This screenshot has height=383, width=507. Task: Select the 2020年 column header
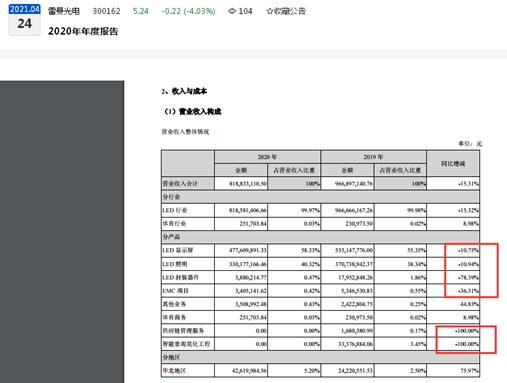click(x=267, y=157)
